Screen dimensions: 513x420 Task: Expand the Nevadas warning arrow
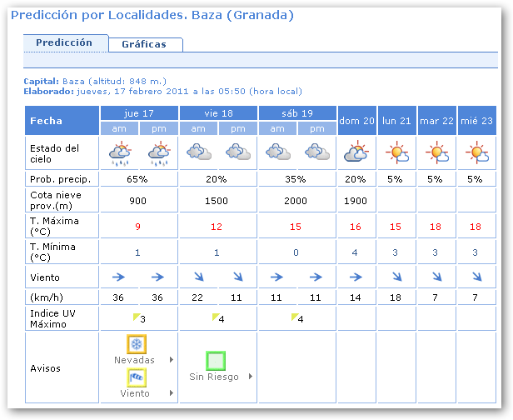click(172, 360)
